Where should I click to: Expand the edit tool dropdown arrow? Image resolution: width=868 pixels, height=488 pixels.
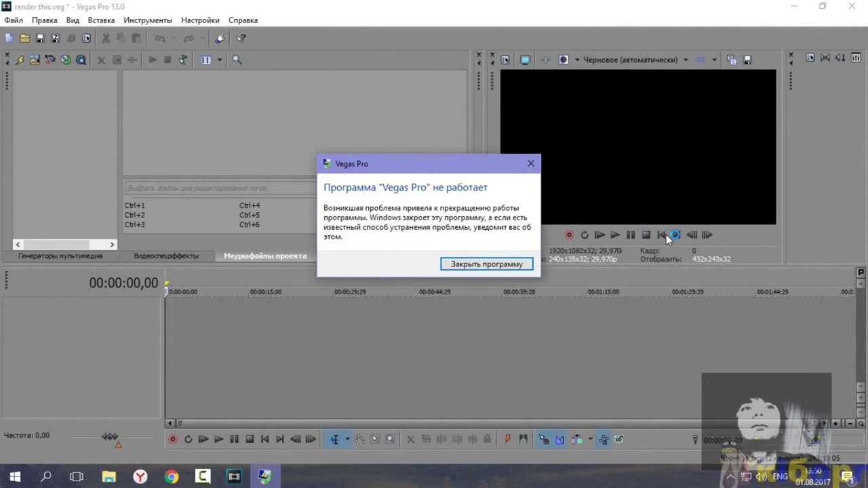click(347, 439)
